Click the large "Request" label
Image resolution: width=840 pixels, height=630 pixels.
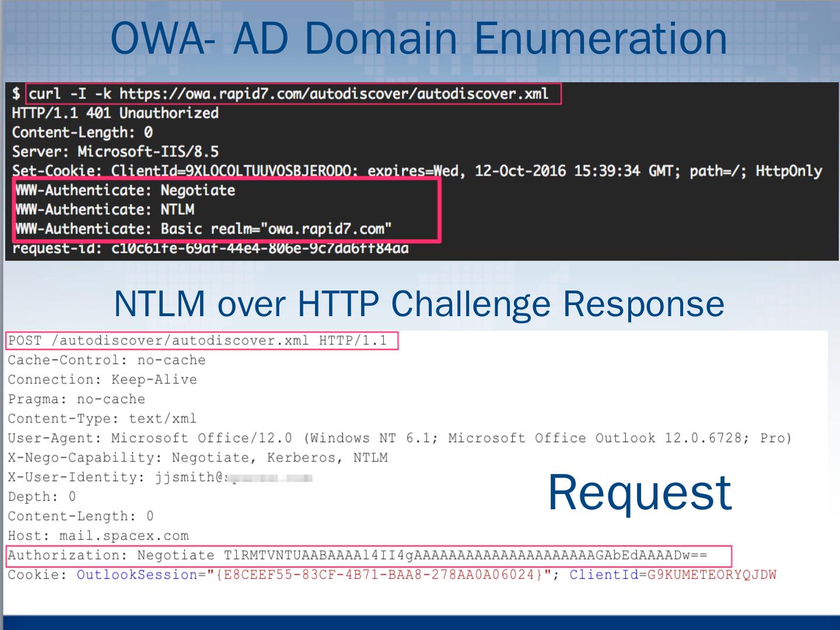pos(639,493)
